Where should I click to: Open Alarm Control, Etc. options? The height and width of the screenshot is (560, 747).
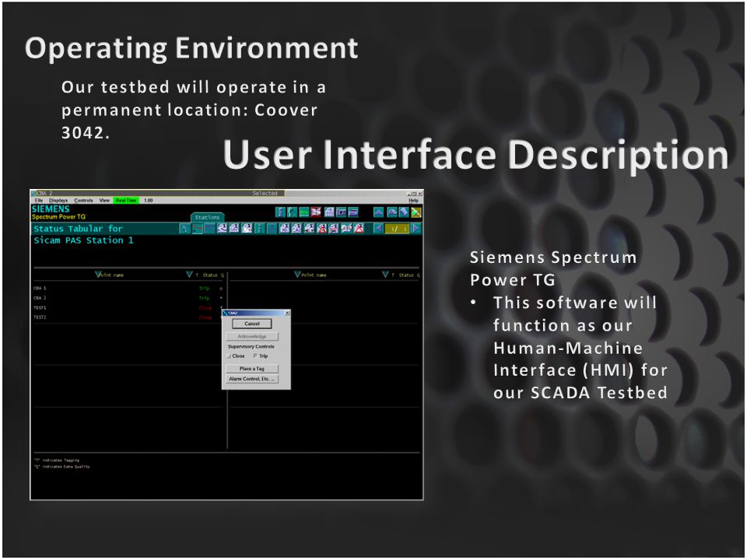[x=252, y=379]
